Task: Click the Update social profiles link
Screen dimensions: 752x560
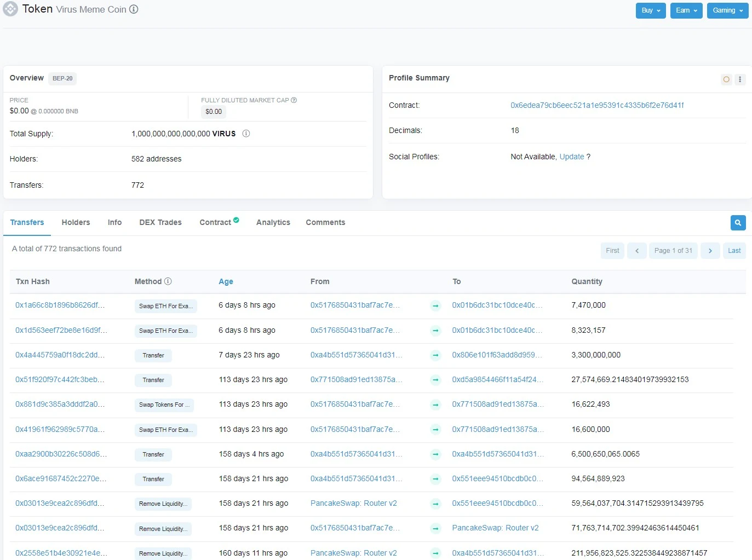Action: 572,157
